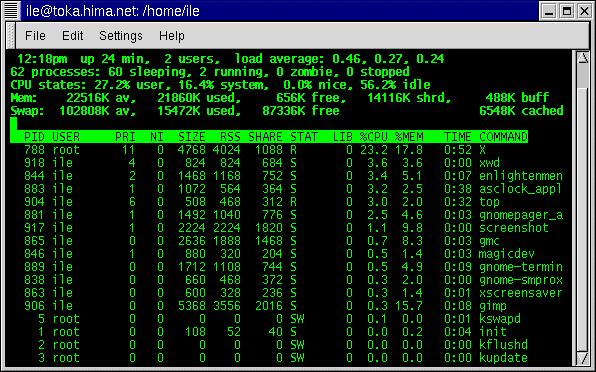This screenshot has width=596, height=372.
Task: Click the gnomepager_a process command
Action: tap(521, 215)
